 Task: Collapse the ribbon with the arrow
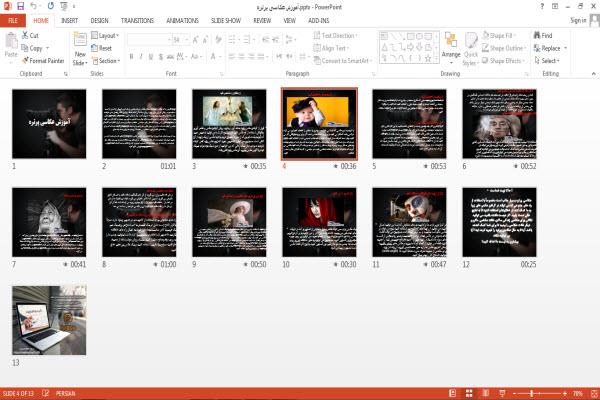[x=593, y=73]
